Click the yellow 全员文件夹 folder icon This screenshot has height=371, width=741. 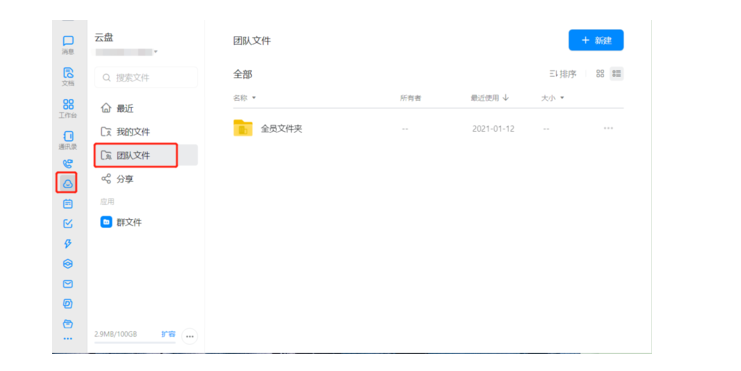tap(243, 128)
